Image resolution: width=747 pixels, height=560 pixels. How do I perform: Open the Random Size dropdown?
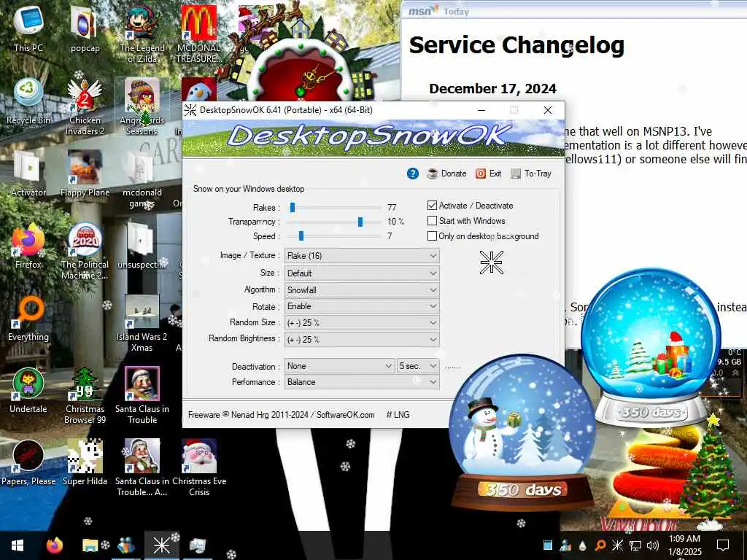[362, 323]
